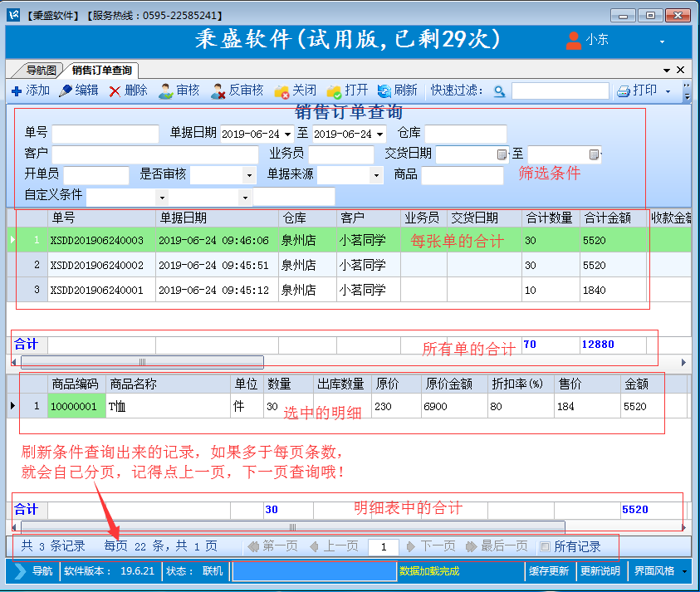Screen dimensions: 700x592
Task: Open calendar picker for 交货日期 end
Action: tap(594, 154)
